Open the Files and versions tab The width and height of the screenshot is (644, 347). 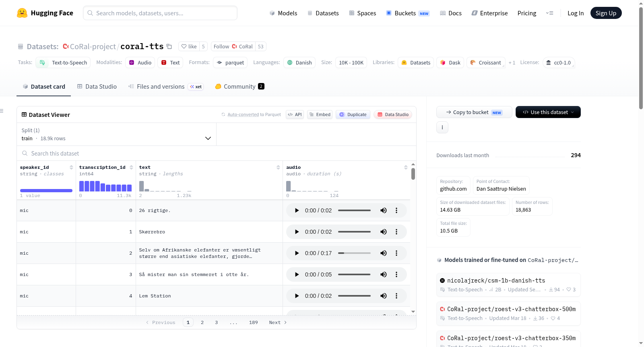click(166, 86)
